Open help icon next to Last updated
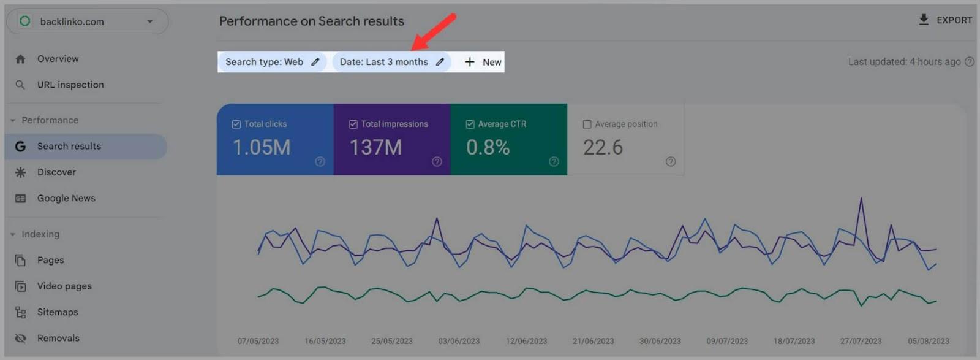This screenshot has width=980, height=360. pos(970,62)
